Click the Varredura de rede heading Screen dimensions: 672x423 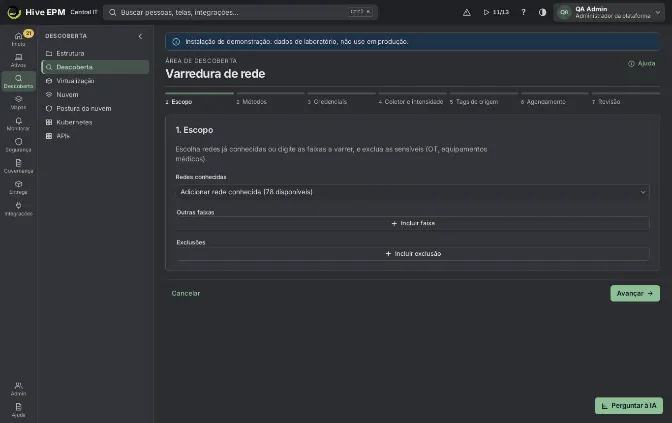tap(215, 74)
